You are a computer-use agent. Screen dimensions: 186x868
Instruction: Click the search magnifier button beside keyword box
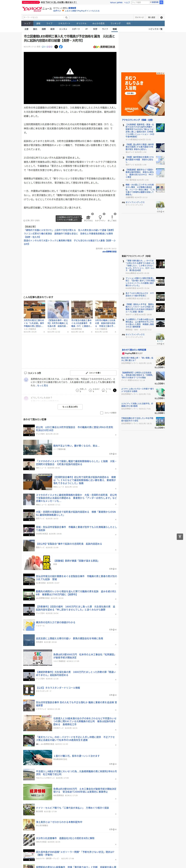[x=66, y=17]
